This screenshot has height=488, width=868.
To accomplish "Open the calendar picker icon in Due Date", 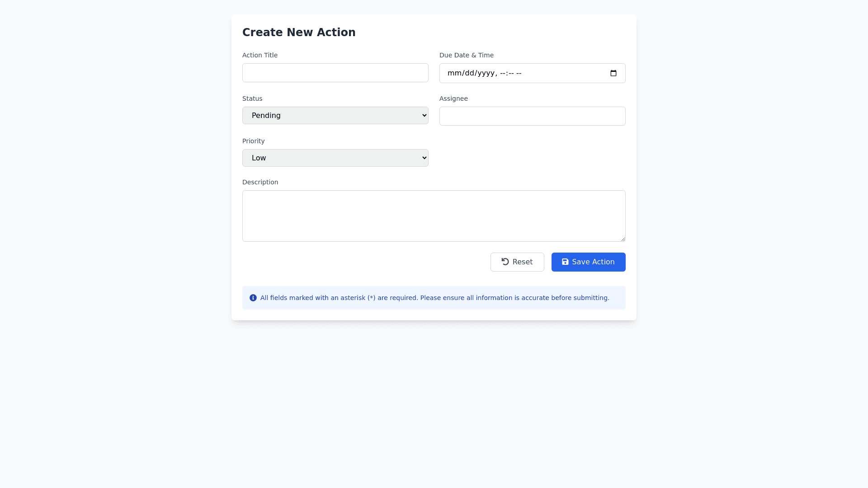I will 613,73.
